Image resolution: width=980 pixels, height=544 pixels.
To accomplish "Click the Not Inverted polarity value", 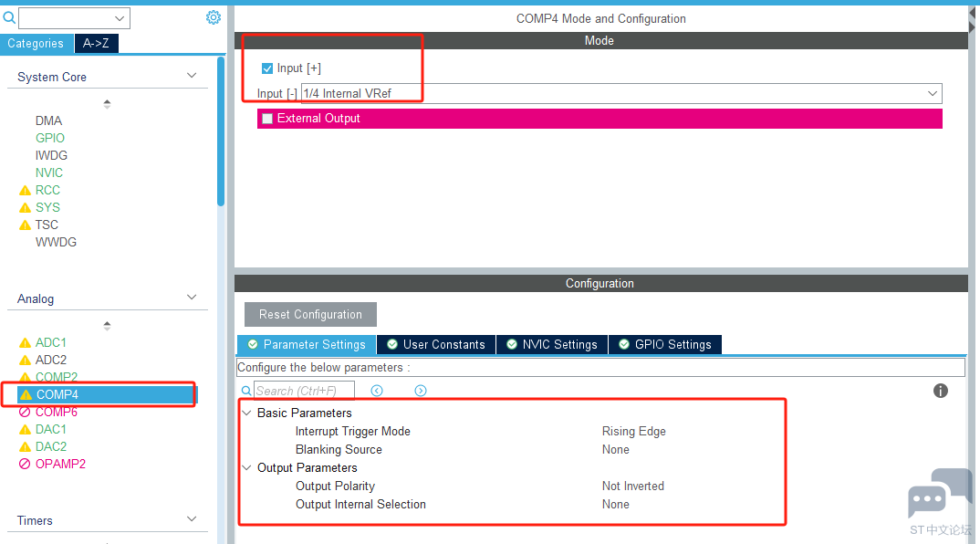I will (633, 486).
